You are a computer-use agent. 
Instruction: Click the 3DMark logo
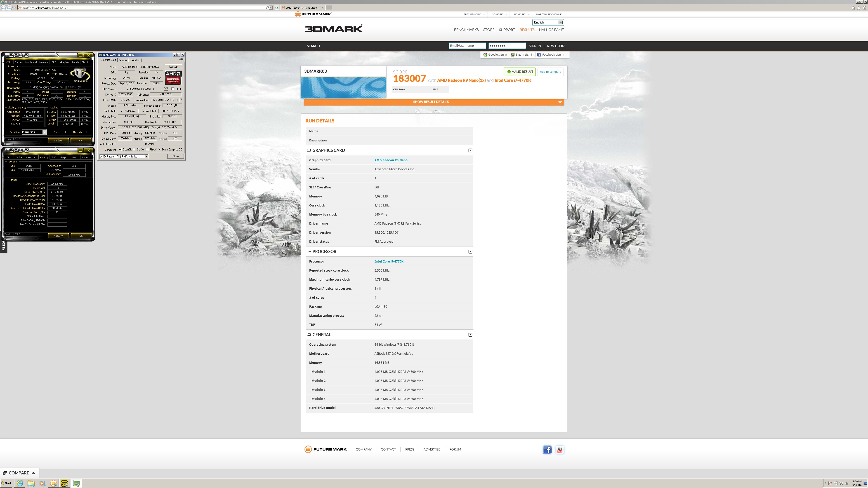pyautogui.click(x=334, y=28)
